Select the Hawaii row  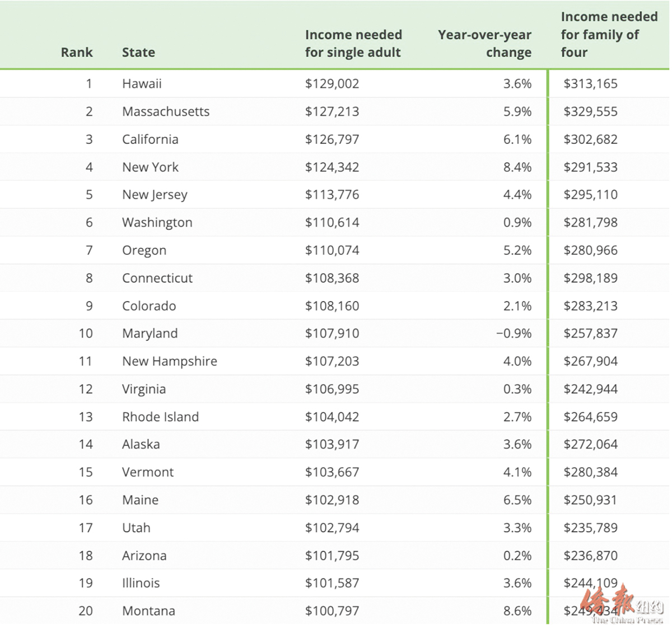click(x=334, y=83)
